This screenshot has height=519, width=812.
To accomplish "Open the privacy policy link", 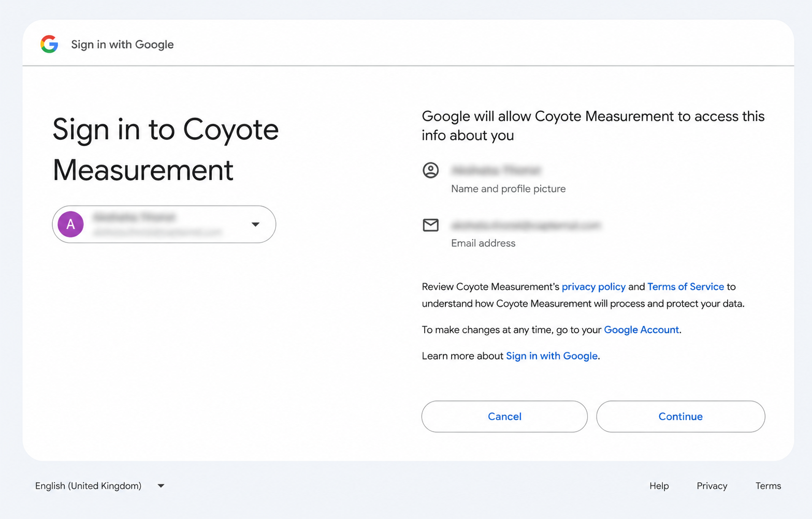I will pos(593,287).
